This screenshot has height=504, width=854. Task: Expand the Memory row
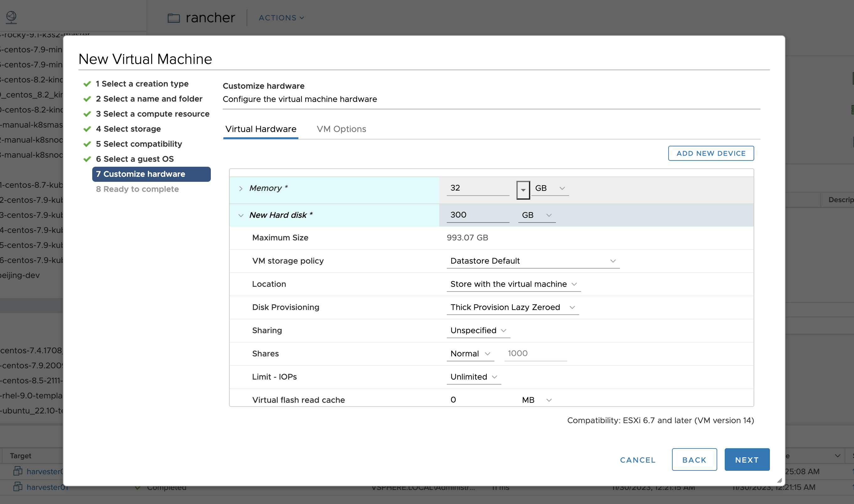[x=241, y=188]
